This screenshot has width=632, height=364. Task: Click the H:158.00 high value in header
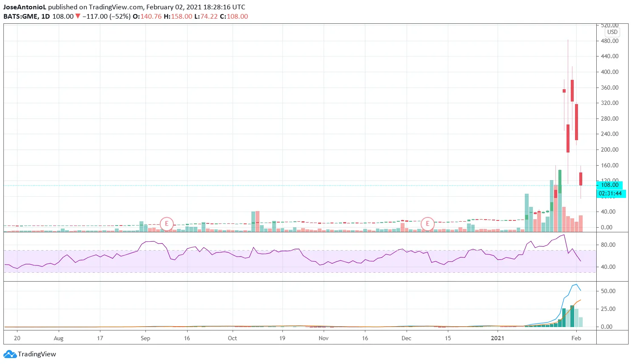point(178,16)
